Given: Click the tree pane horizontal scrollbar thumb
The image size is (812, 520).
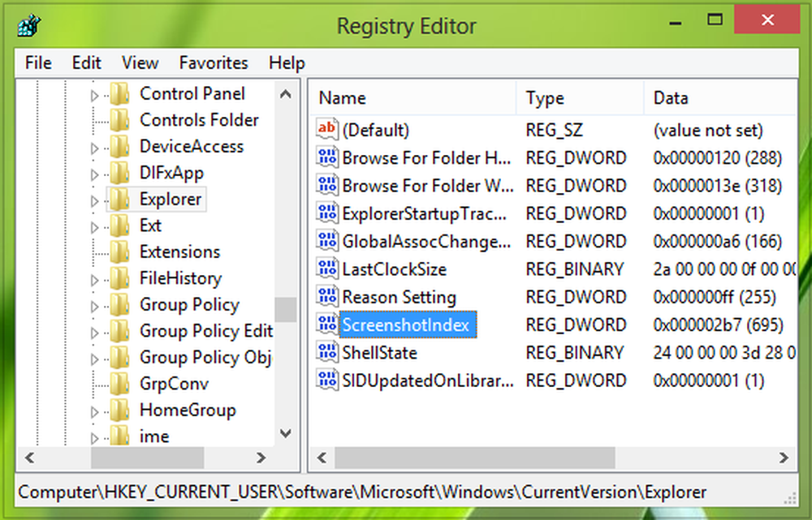Looking at the screenshot, I should point(148,458).
